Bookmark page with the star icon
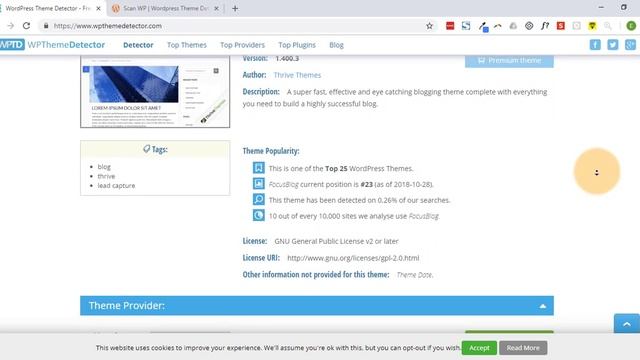 pos(429,26)
